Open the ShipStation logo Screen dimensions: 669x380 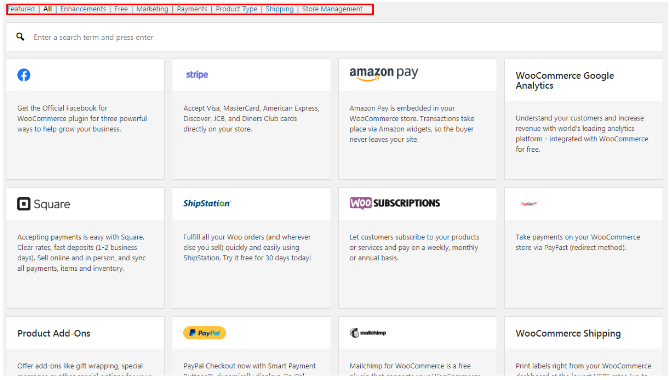pyautogui.click(x=207, y=203)
